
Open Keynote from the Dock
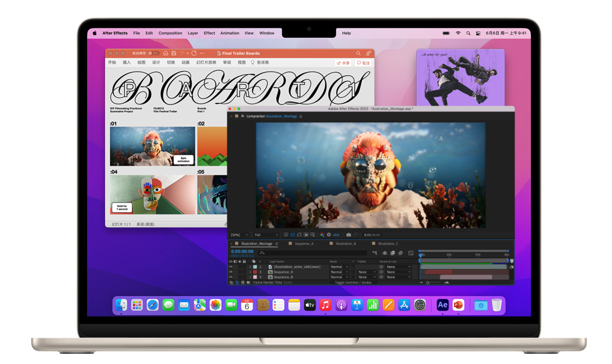coord(356,305)
